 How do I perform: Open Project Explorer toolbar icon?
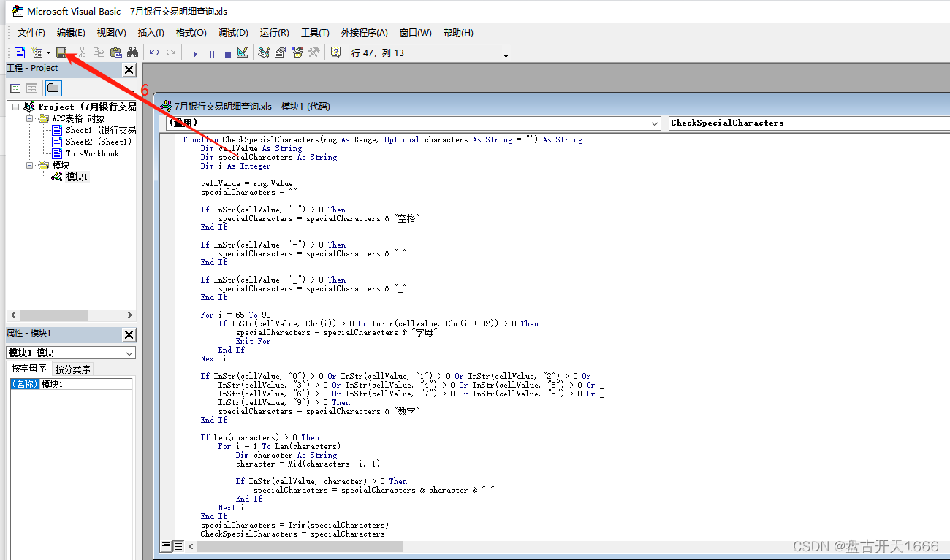click(x=264, y=53)
